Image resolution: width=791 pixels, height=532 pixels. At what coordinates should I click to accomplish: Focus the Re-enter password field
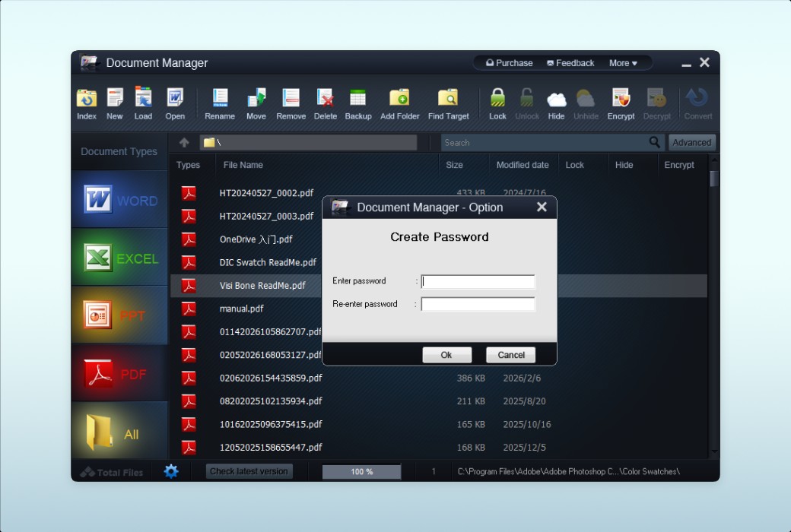point(478,304)
